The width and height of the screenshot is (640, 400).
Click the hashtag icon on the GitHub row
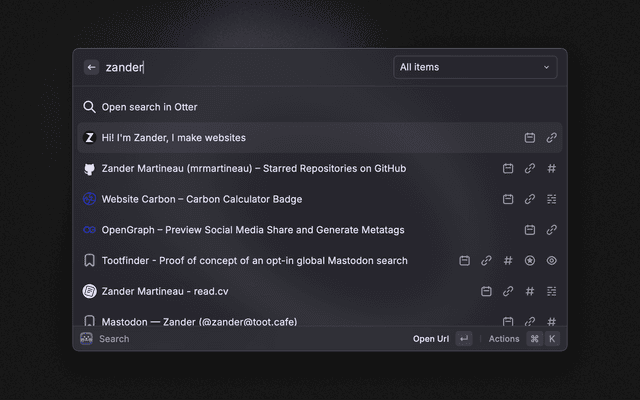[552, 169]
